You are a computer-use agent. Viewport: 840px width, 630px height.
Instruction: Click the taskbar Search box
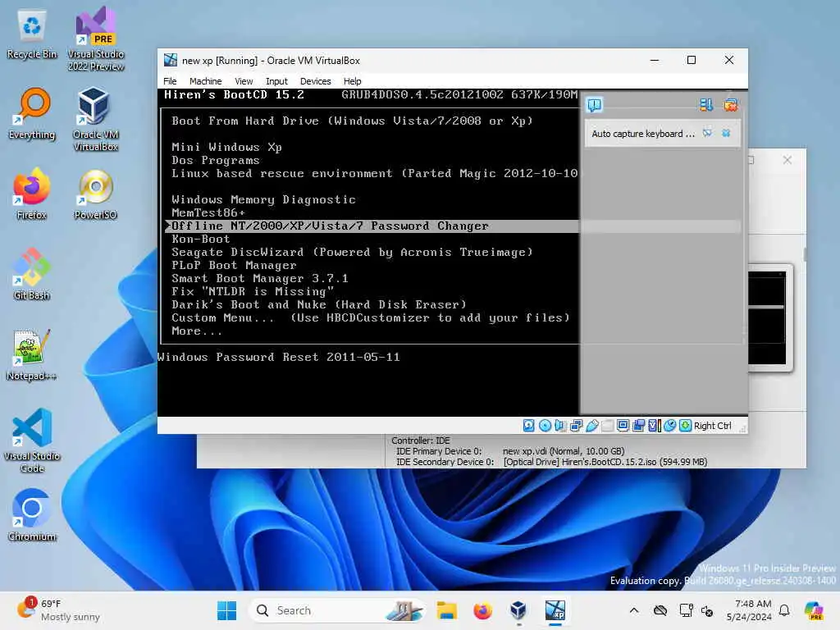pyautogui.click(x=336, y=610)
